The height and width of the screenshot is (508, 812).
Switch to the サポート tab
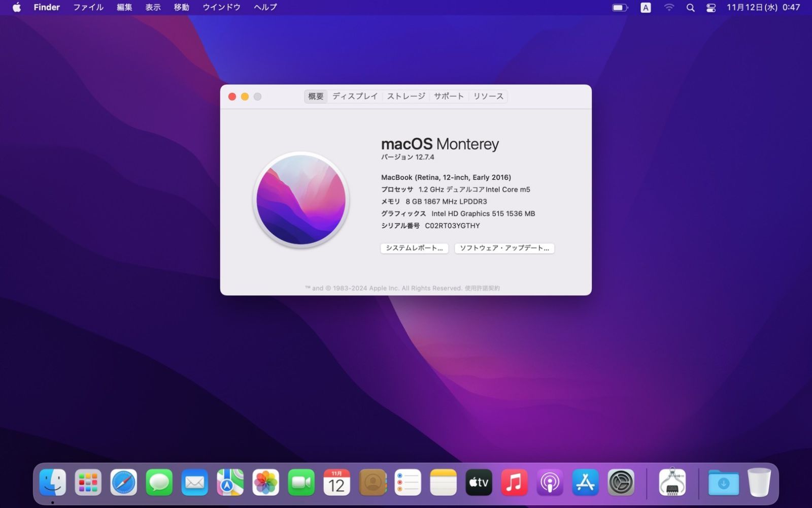pos(449,96)
